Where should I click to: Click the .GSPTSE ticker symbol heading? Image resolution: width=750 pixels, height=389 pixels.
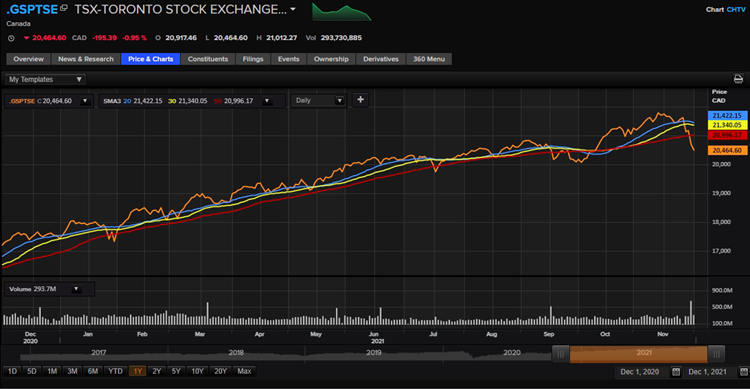32,10
